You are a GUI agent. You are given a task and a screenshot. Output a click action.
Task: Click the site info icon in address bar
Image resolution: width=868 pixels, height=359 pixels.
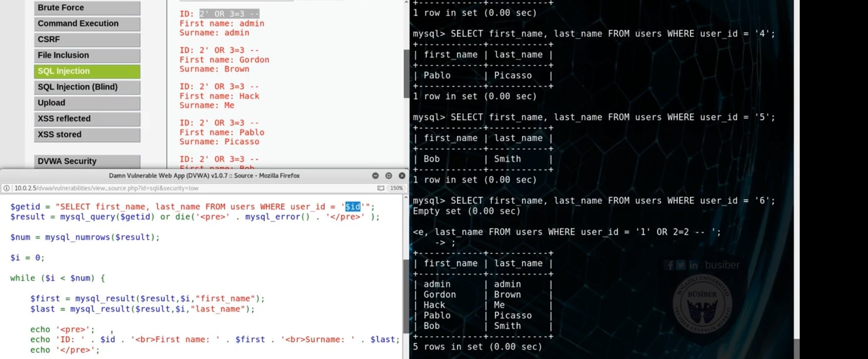[6, 188]
